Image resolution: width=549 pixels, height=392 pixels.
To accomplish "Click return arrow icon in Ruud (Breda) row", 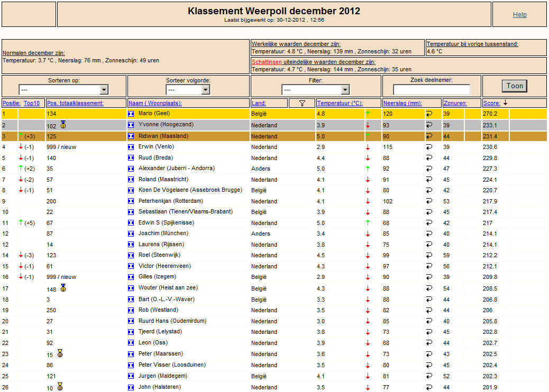I will [x=429, y=158].
